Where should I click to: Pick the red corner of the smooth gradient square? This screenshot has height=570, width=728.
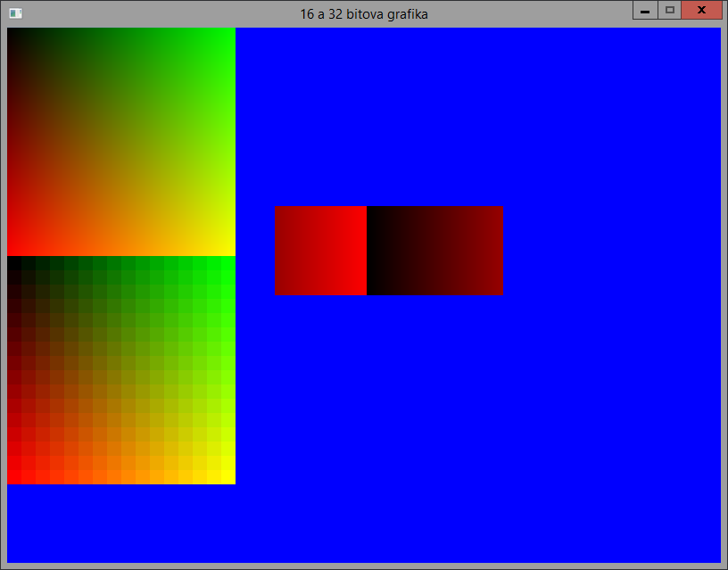click(x=12, y=251)
